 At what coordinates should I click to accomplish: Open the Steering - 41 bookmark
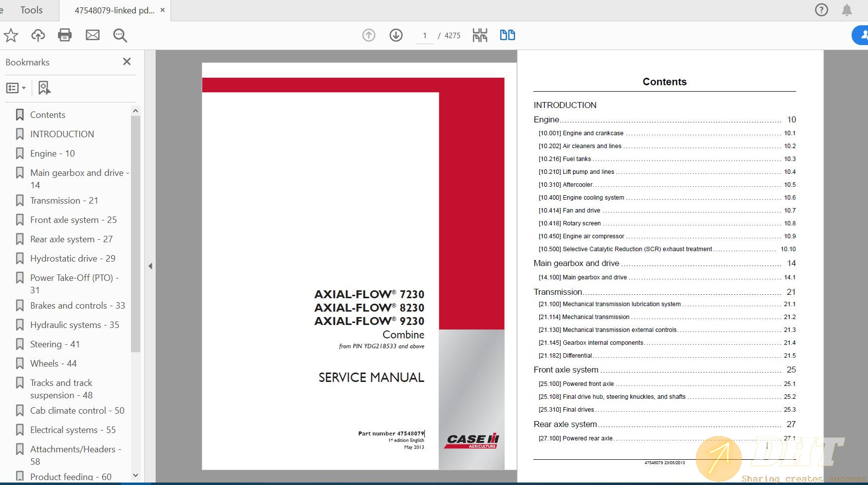pos(55,344)
